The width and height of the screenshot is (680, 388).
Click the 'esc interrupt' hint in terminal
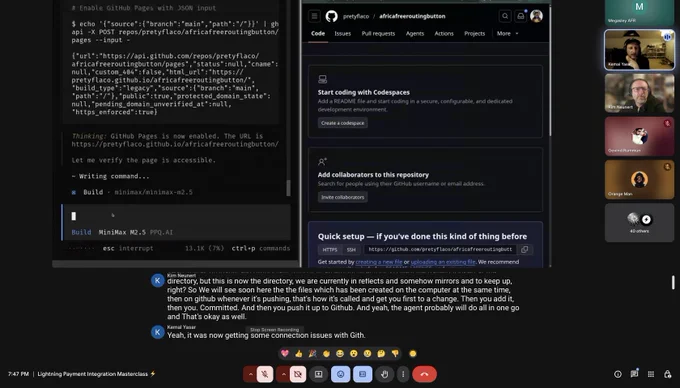tap(128, 248)
